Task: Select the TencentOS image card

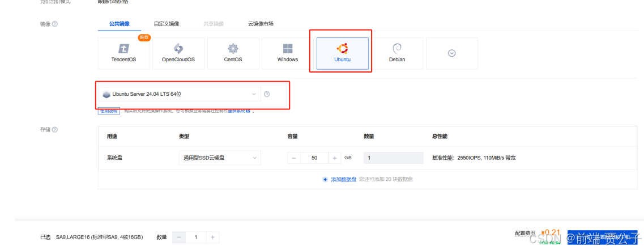Action: 123,53
